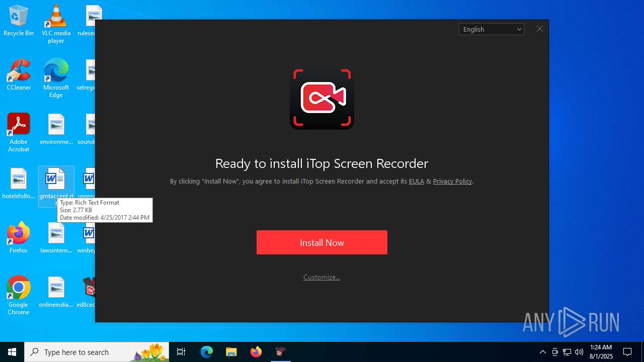This screenshot has height=362, width=644.
Task: Open the network status tray icon
Action: tap(567, 352)
